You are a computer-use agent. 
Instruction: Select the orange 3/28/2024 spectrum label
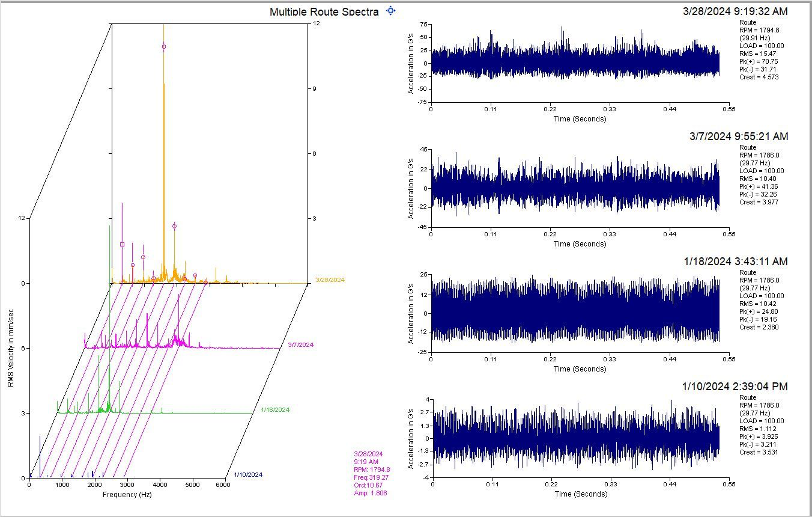click(x=330, y=280)
